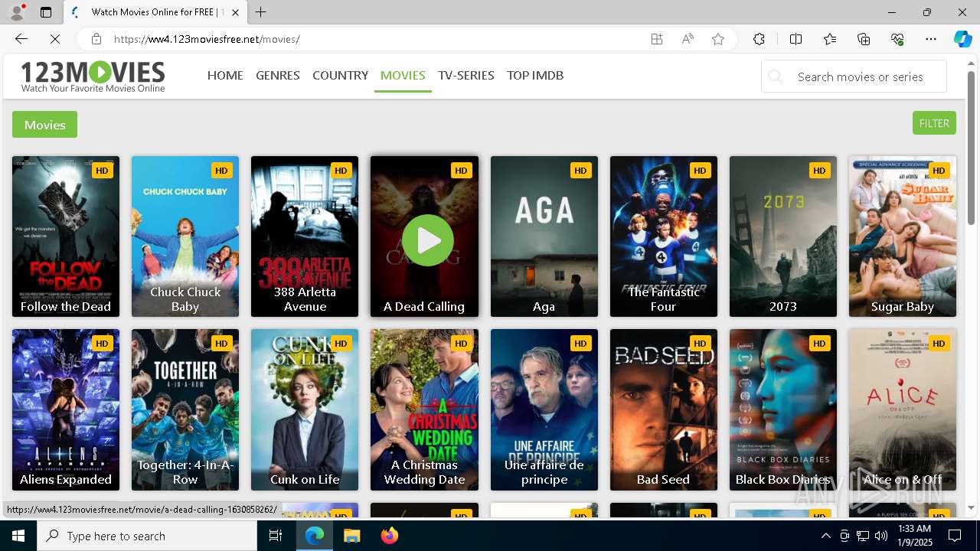Image resolution: width=980 pixels, height=551 pixels.
Task: Open network settings in system tray
Action: coord(863,536)
